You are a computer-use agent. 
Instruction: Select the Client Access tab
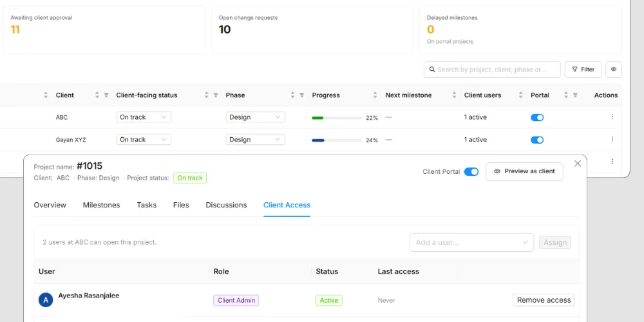coord(287,205)
